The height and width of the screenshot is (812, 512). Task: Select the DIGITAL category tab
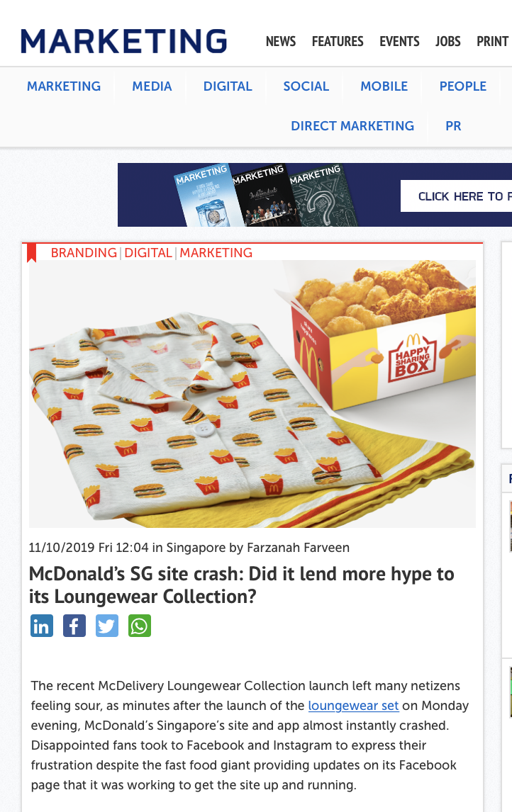pyautogui.click(x=228, y=86)
